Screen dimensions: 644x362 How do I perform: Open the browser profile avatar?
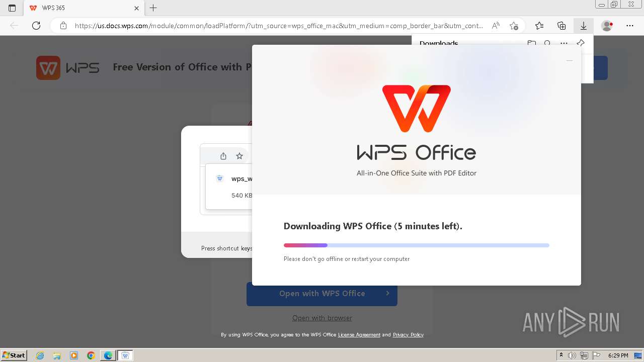coord(607,26)
